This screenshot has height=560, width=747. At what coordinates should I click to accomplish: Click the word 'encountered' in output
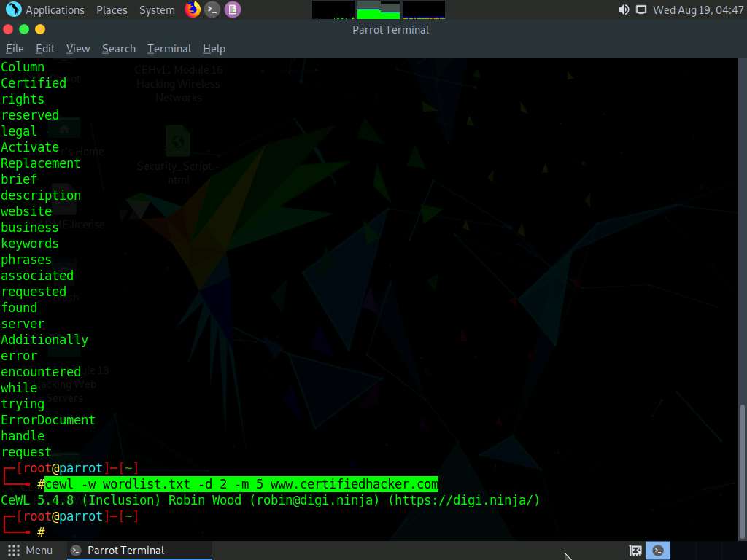pos(41,372)
